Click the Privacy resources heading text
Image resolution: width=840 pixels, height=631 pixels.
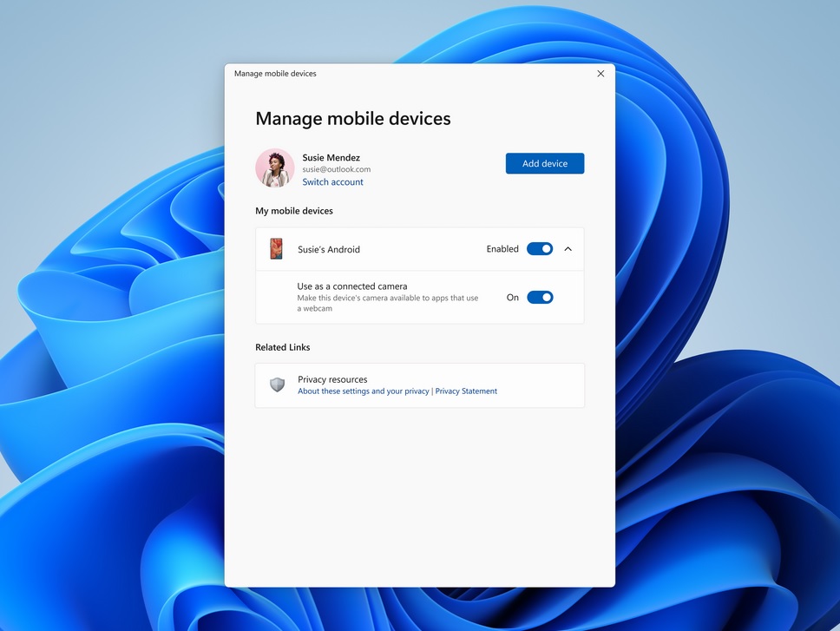(x=332, y=379)
